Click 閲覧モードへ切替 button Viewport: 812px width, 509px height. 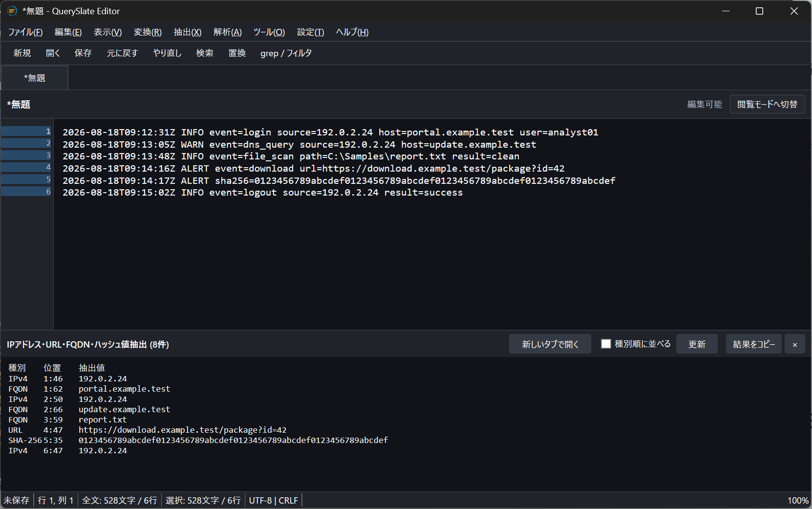tap(767, 104)
